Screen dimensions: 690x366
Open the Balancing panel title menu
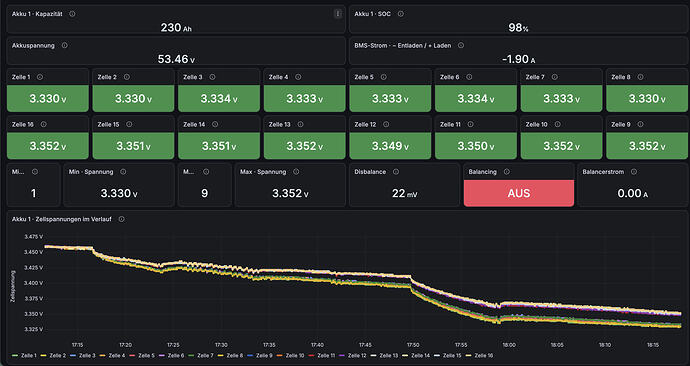[x=483, y=172]
